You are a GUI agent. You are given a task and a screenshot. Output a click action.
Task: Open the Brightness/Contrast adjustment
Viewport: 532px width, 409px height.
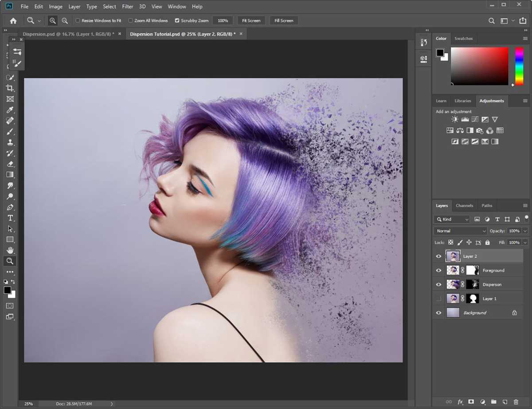pyautogui.click(x=455, y=119)
